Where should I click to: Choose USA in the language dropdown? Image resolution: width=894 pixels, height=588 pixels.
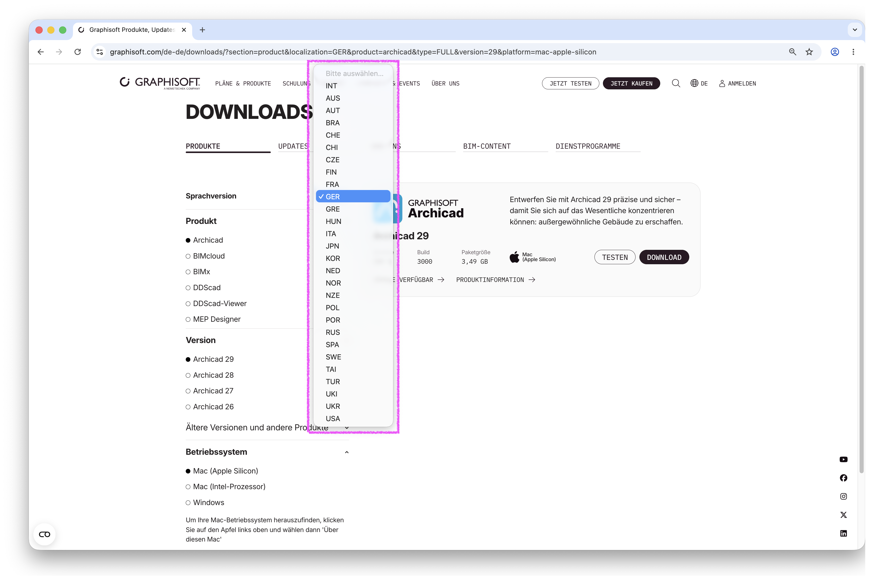[353, 418]
